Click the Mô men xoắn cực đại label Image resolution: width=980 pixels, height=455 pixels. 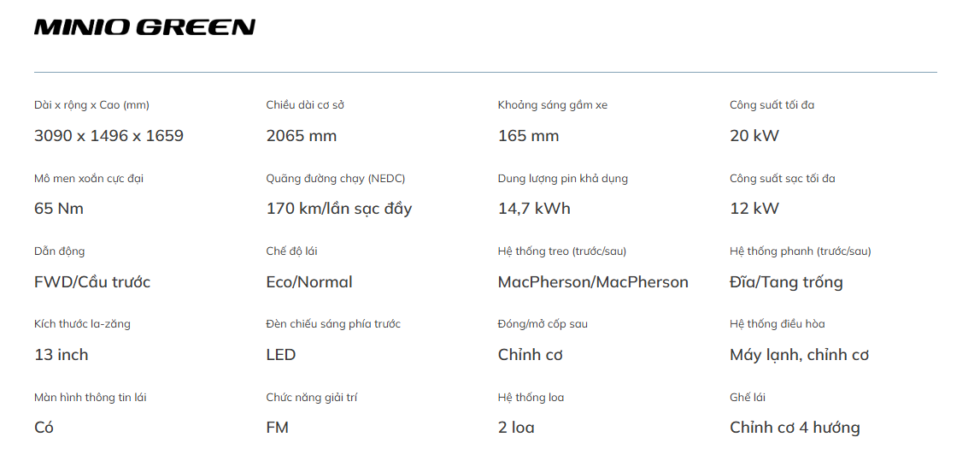[89, 179]
